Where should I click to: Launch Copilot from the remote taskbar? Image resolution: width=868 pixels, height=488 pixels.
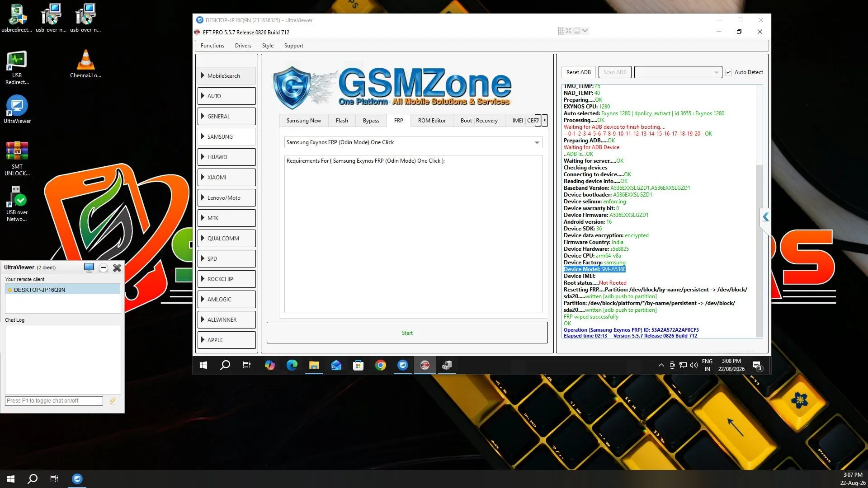pyautogui.click(x=269, y=365)
